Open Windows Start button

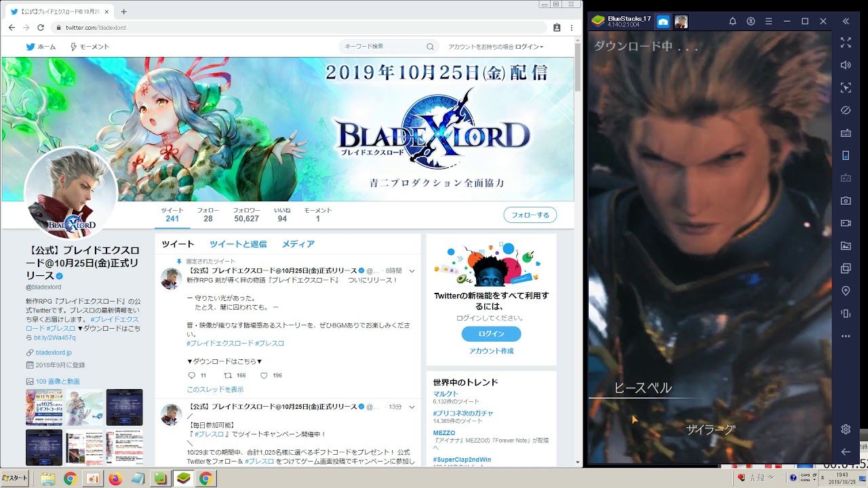click(15, 479)
